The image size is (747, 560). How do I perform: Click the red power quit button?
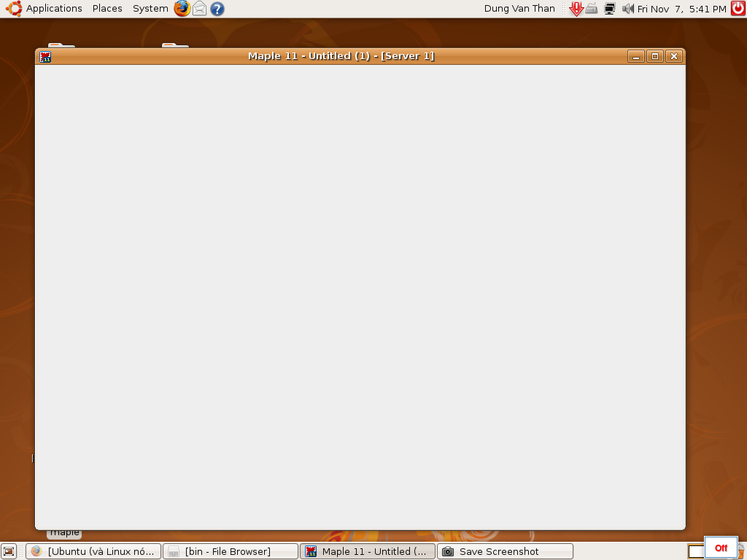point(738,9)
